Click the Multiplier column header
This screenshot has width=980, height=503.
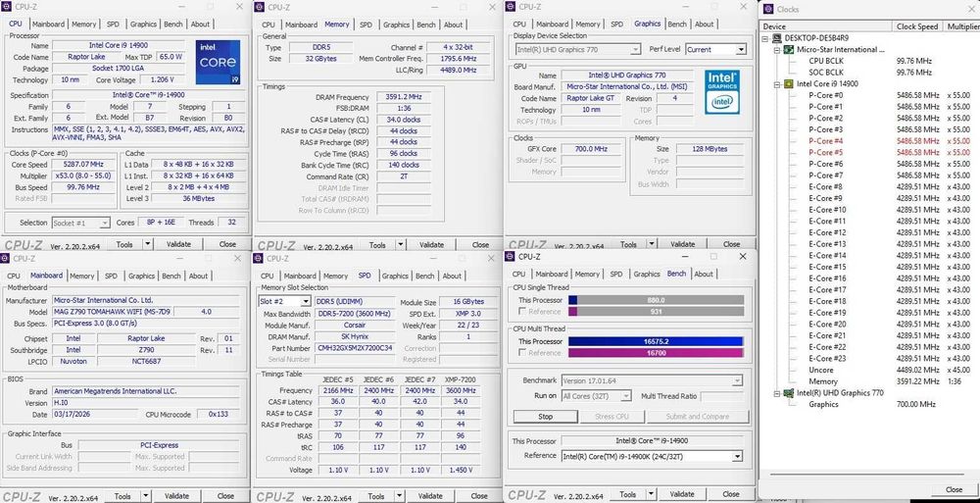pyautogui.click(x=962, y=26)
